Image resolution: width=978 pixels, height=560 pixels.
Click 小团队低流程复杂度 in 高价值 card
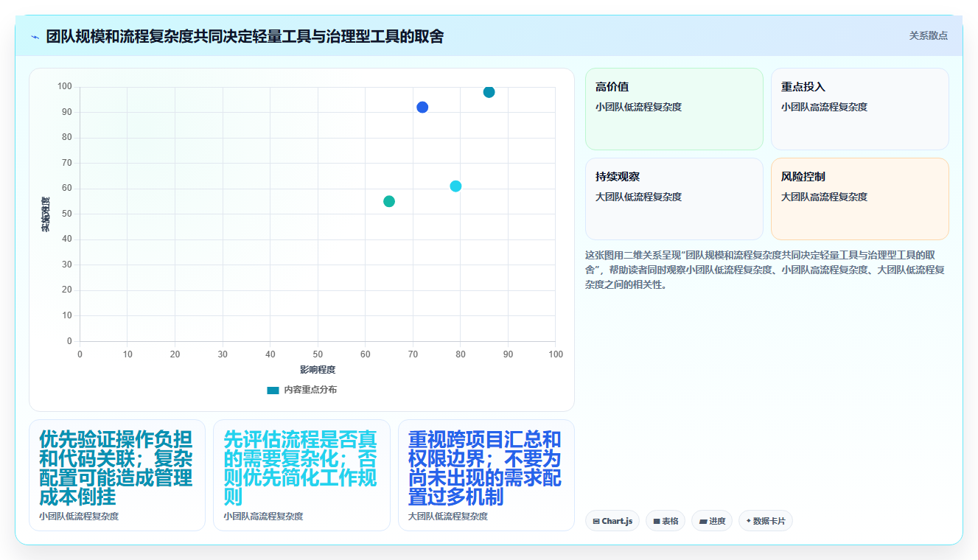pos(639,107)
